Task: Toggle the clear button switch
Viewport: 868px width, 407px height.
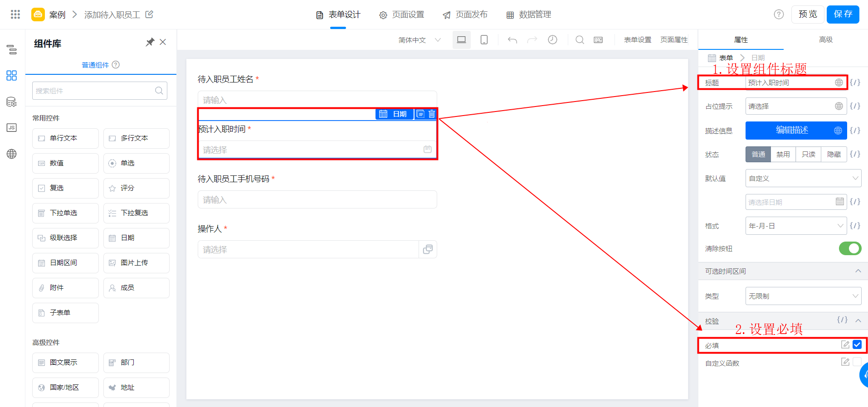Action: coord(850,248)
